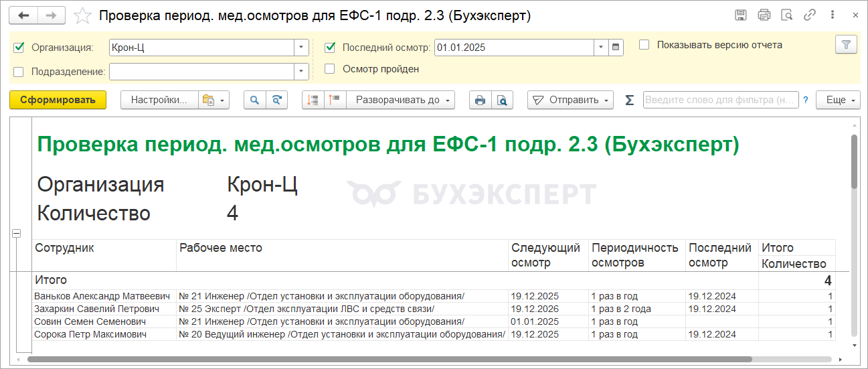
Task: Uncheck the Последний осмотр checkbox
Action: 330,47
